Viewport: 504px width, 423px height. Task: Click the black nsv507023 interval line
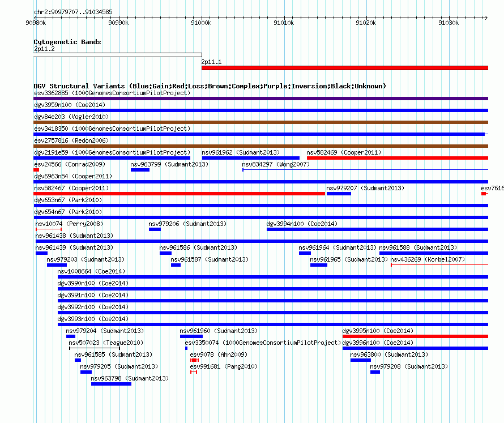(x=95, y=348)
